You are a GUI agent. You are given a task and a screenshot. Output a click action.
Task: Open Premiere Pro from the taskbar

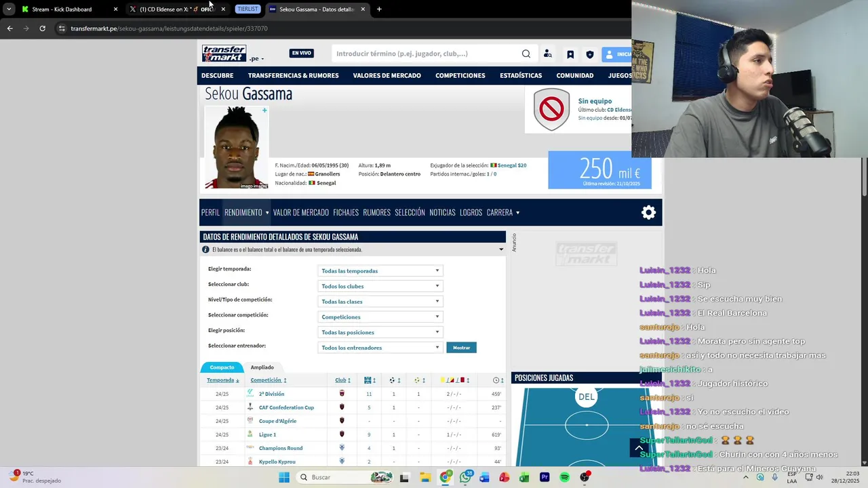[545, 477]
